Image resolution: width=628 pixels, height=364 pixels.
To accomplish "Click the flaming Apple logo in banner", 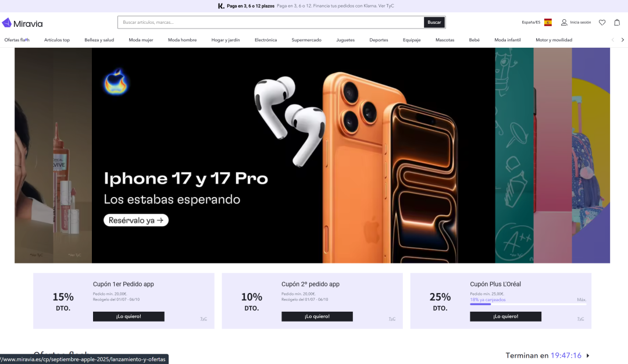I will pos(116,82).
